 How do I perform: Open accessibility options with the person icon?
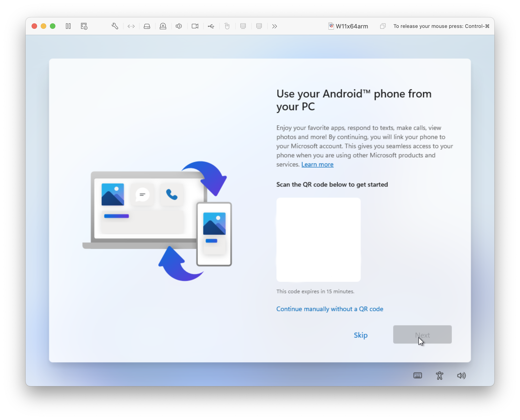(440, 375)
